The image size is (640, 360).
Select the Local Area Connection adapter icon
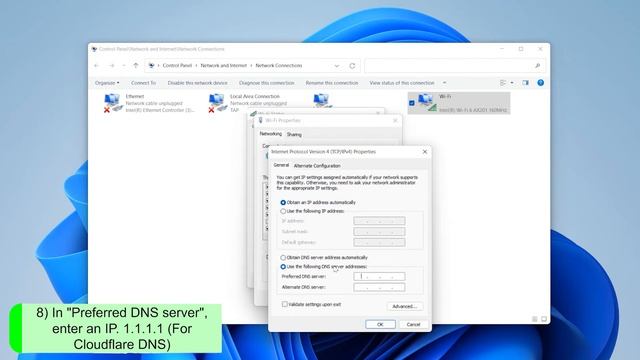(x=217, y=103)
